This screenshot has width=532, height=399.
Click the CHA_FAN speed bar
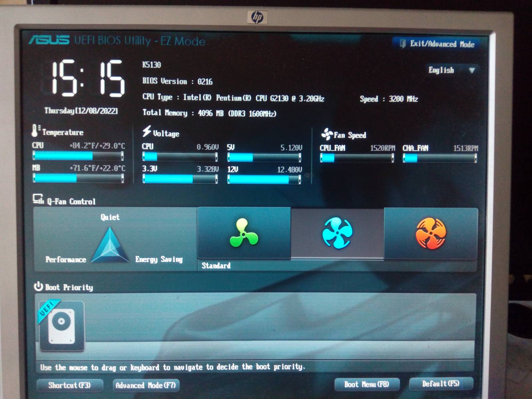(440, 159)
